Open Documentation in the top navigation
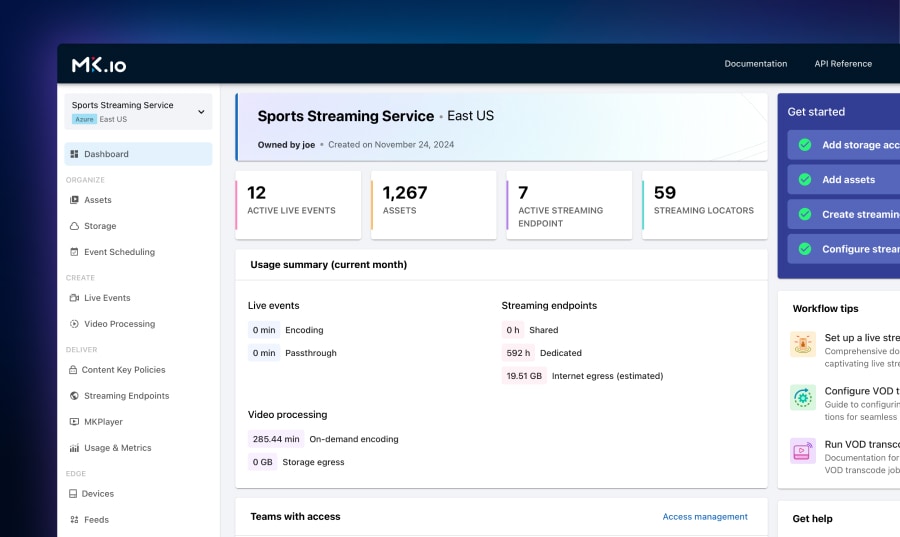This screenshot has width=900, height=537. click(x=755, y=64)
